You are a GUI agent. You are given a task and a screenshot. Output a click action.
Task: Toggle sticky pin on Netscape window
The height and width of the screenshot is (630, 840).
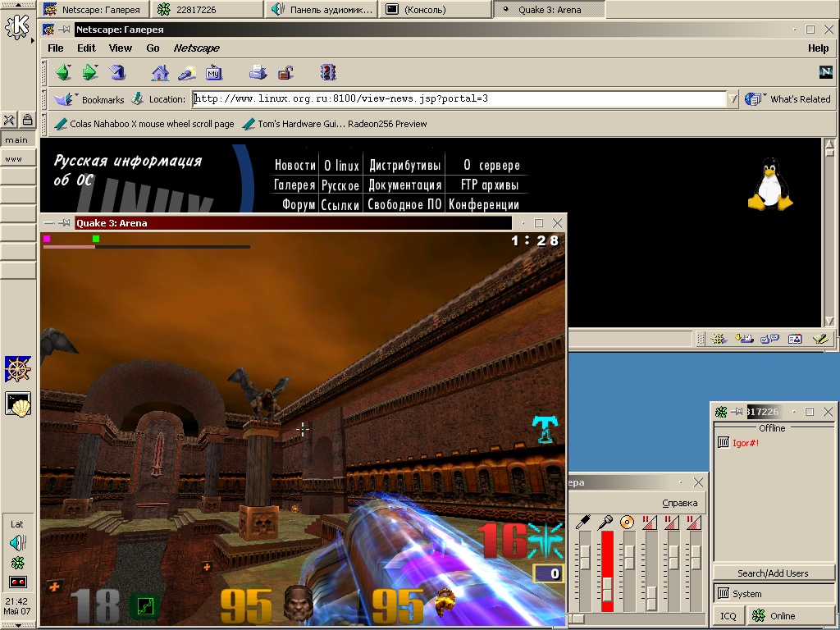coord(64,30)
